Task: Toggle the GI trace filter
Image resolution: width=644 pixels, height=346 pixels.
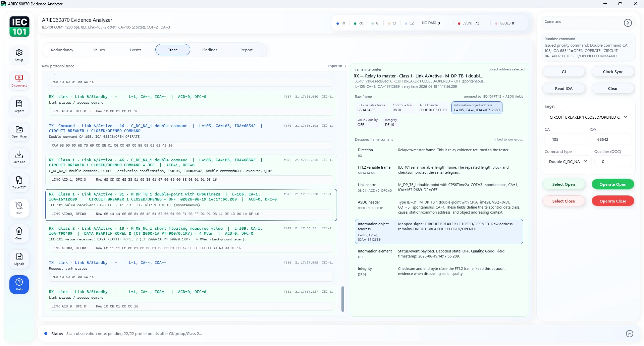Action: pyautogui.click(x=376, y=23)
